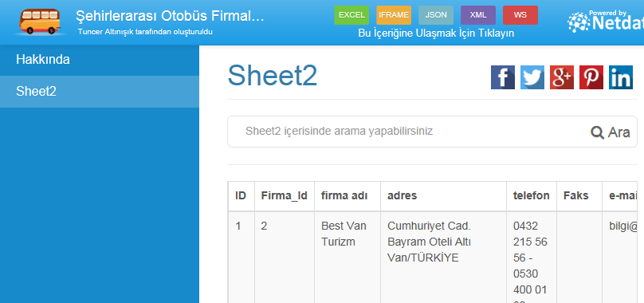The width and height of the screenshot is (644, 303).
Task: Open the XML output button
Action: [478, 15]
